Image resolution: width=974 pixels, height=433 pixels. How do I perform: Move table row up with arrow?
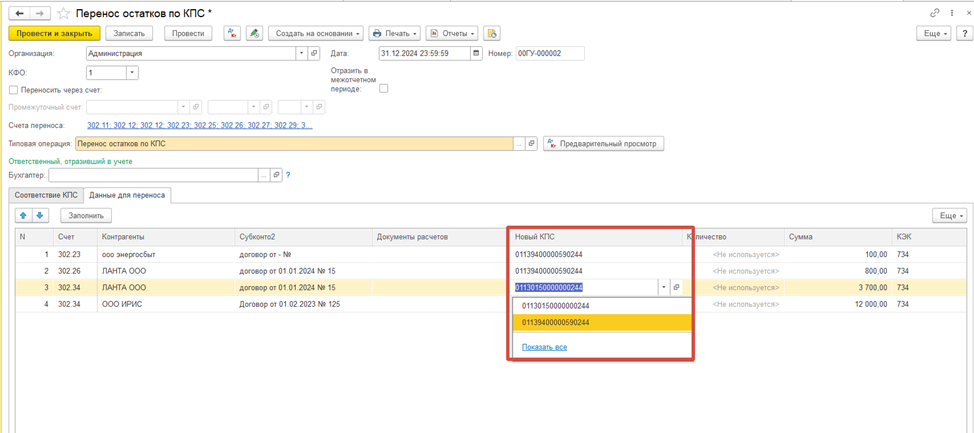[24, 216]
